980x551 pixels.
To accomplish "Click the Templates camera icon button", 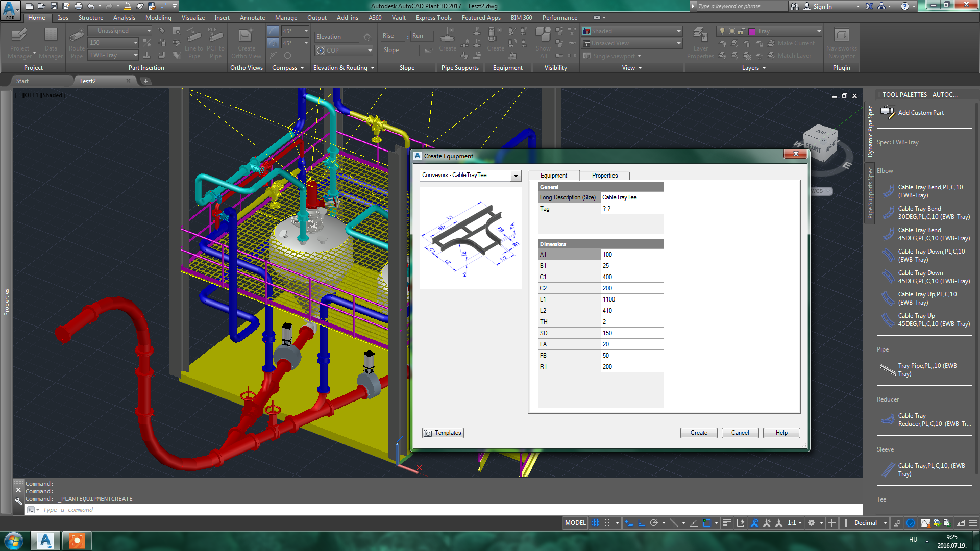I will [443, 433].
